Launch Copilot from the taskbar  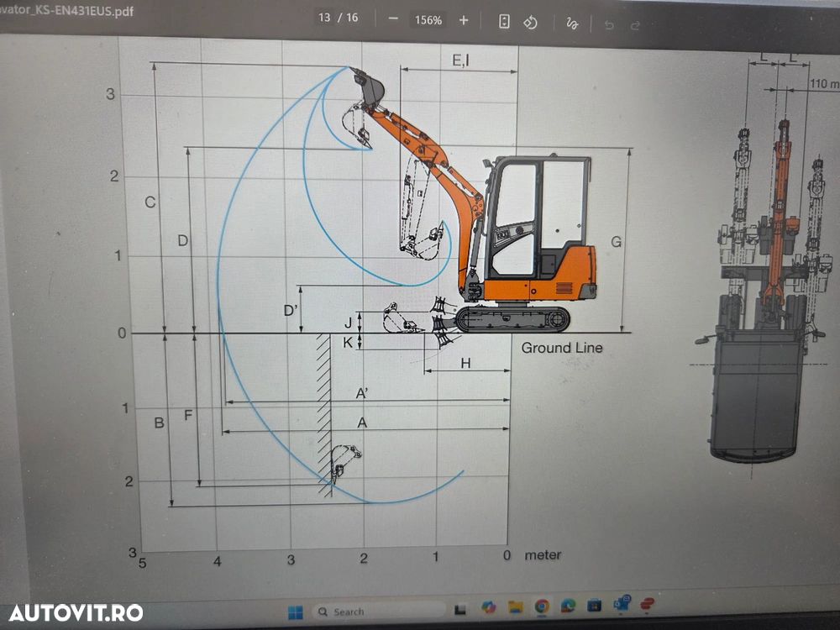pyautogui.click(x=488, y=607)
